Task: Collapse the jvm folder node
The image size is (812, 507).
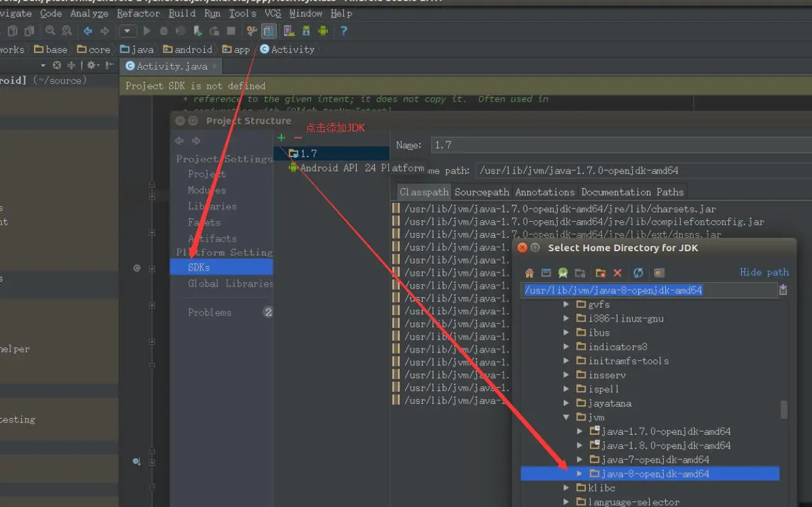Action: point(567,417)
